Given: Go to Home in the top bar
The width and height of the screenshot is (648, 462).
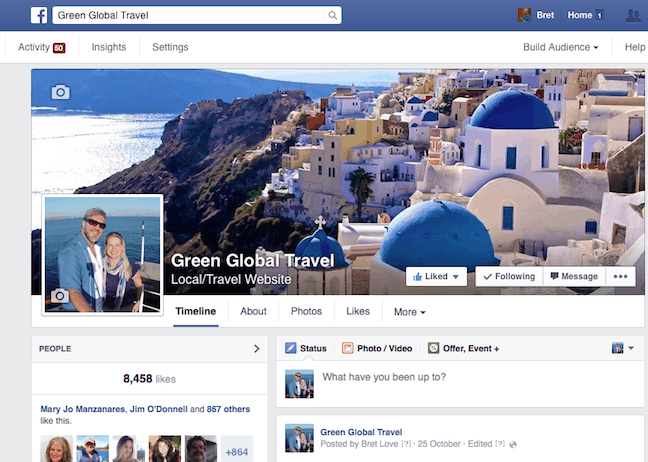Looking at the screenshot, I should click(x=579, y=15).
